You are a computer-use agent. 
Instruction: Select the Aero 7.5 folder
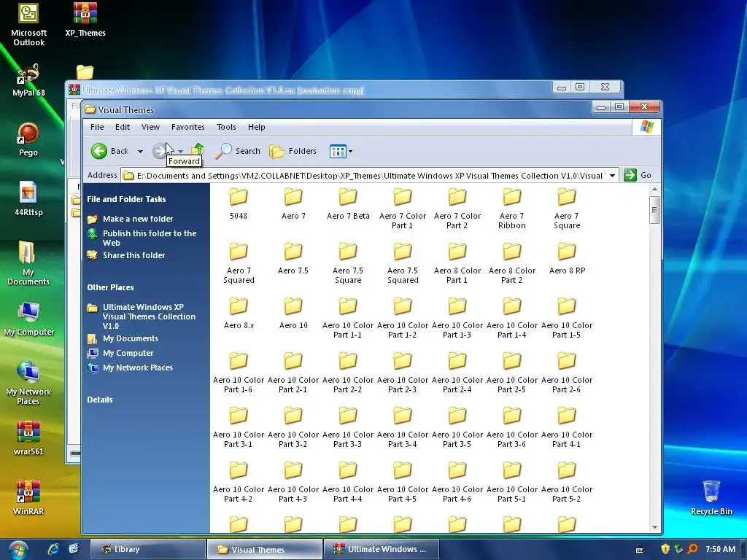pos(293,259)
